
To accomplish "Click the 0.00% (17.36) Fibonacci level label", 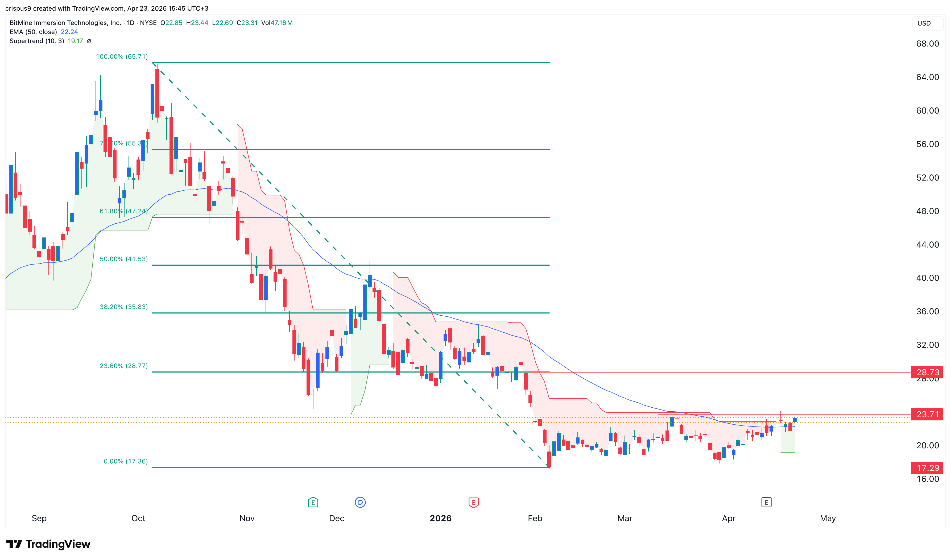I will [126, 461].
